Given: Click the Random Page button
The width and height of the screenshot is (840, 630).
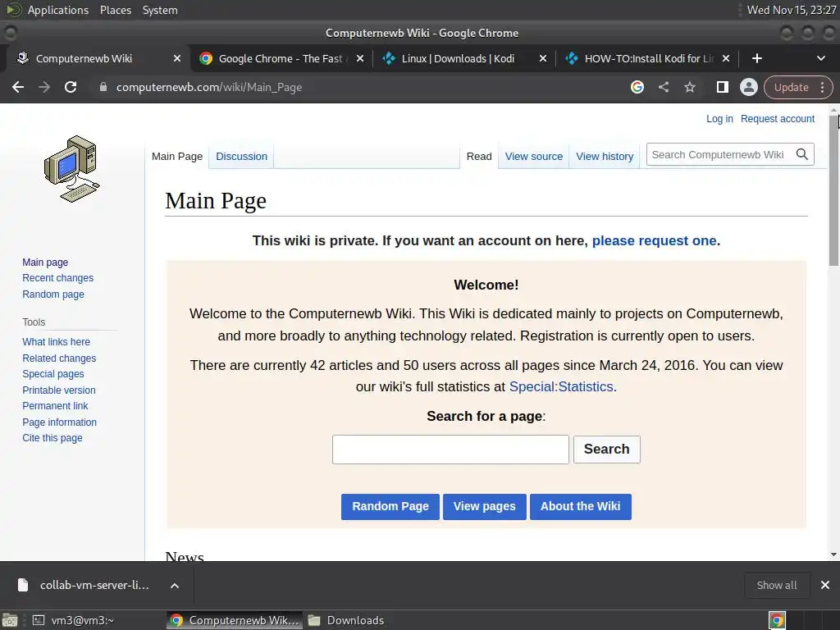Looking at the screenshot, I should (390, 506).
